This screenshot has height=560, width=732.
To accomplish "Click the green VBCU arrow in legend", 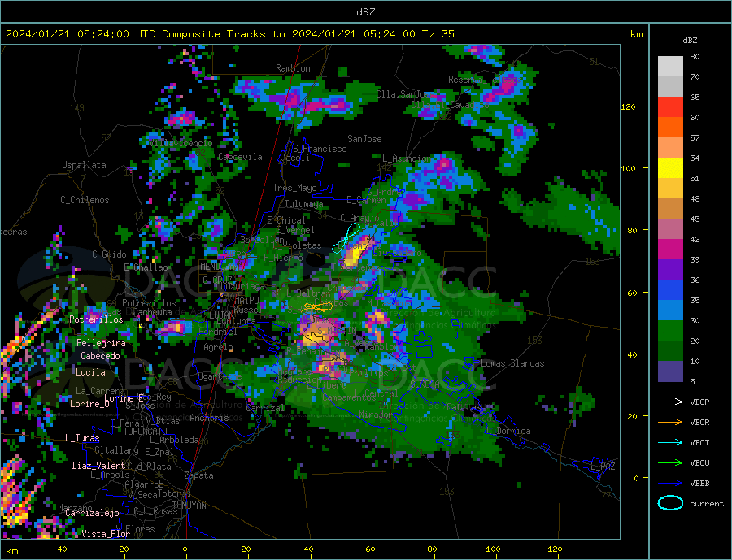I will [670, 463].
